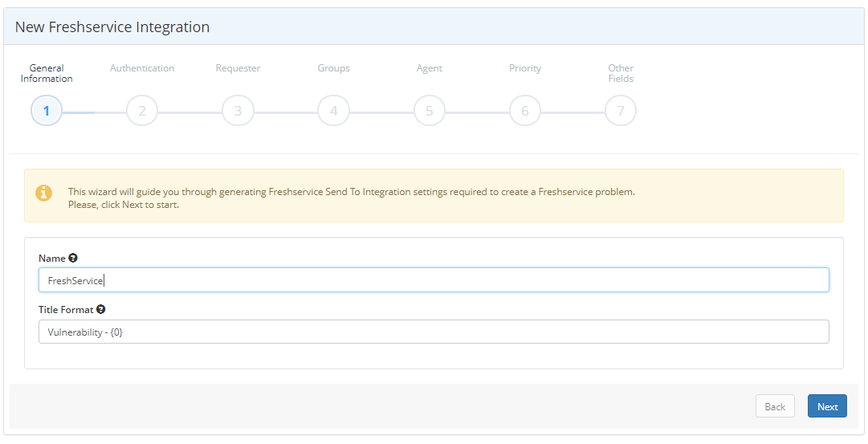This screenshot has height=444, width=868.
Task: Click the step 5 circle
Action: pyautogui.click(x=430, y=111)
